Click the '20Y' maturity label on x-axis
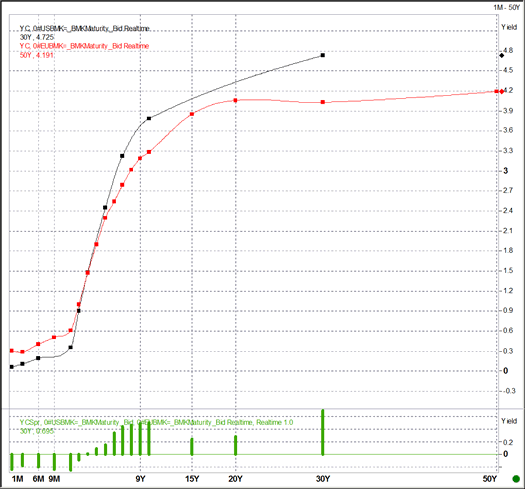 click(235, 479)
